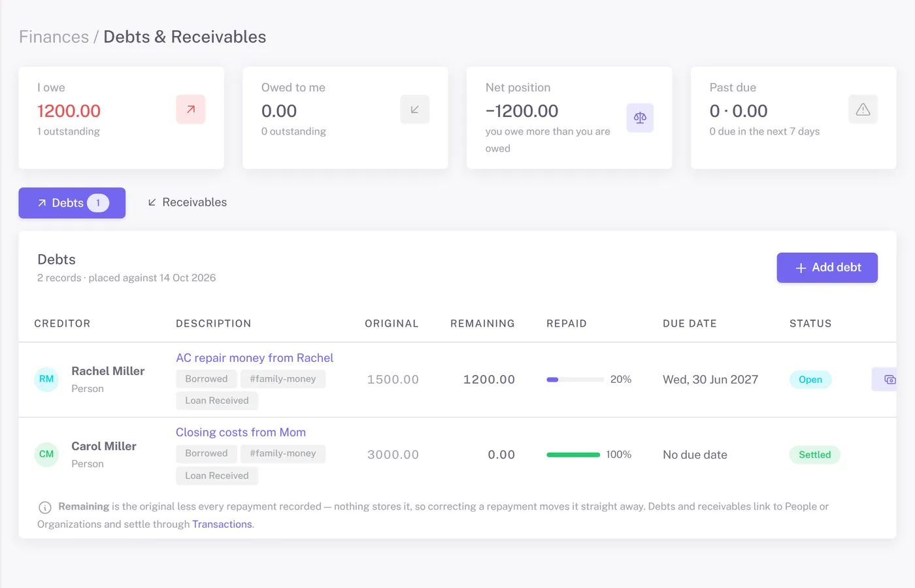Click the Wed, 30 Jun 2027 due date
The height and width of the screenshot is (588, 915).
pyautogui.click(x=710, y=380)
